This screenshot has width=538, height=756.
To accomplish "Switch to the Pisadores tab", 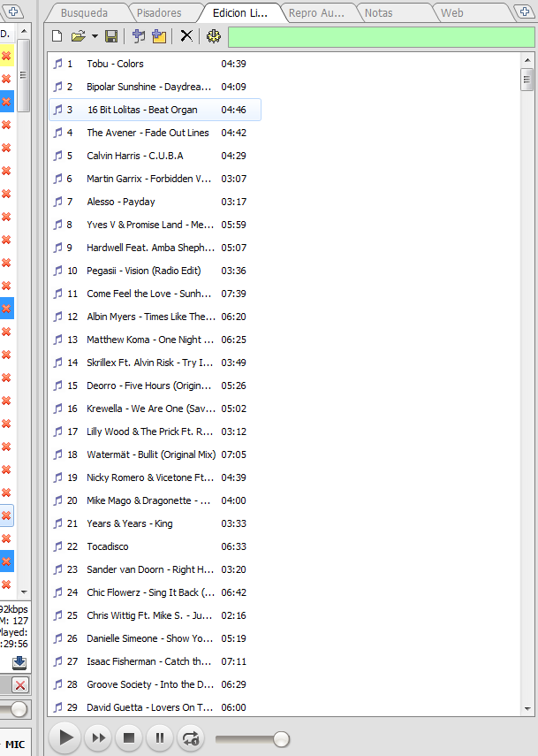I will (x=159, y=13).
